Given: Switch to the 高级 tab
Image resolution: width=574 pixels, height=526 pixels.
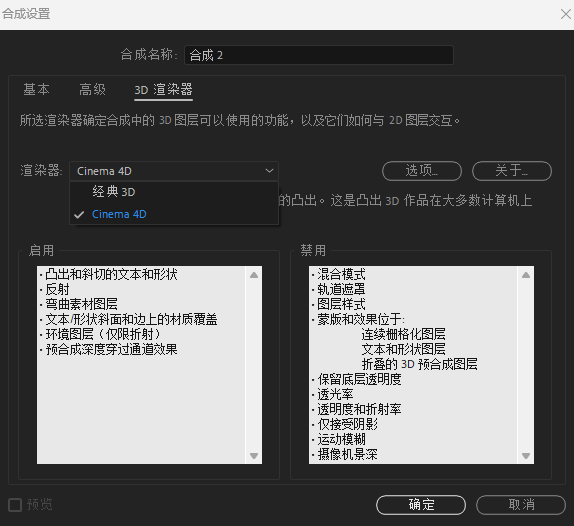Looking at the screenshot, I should (x=92, y=89).
